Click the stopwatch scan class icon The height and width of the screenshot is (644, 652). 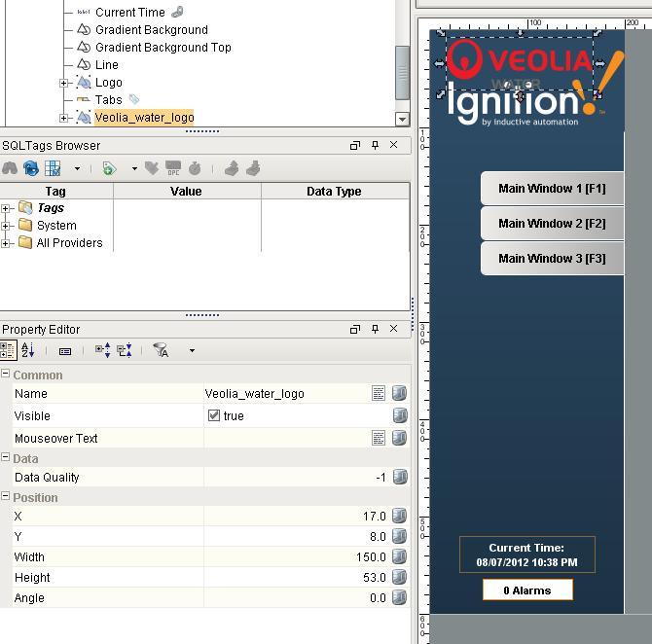tap(195, 168)
